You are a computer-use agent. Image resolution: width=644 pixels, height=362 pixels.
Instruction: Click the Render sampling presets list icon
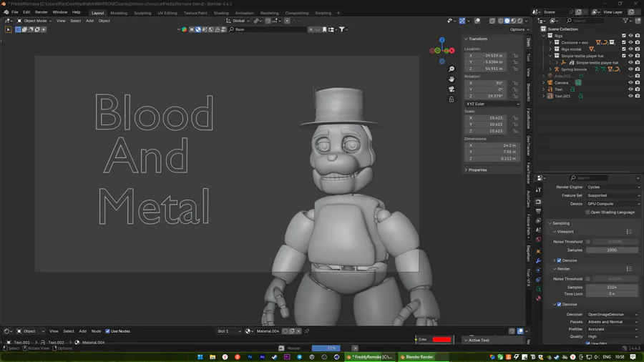(x=629, y=269)
